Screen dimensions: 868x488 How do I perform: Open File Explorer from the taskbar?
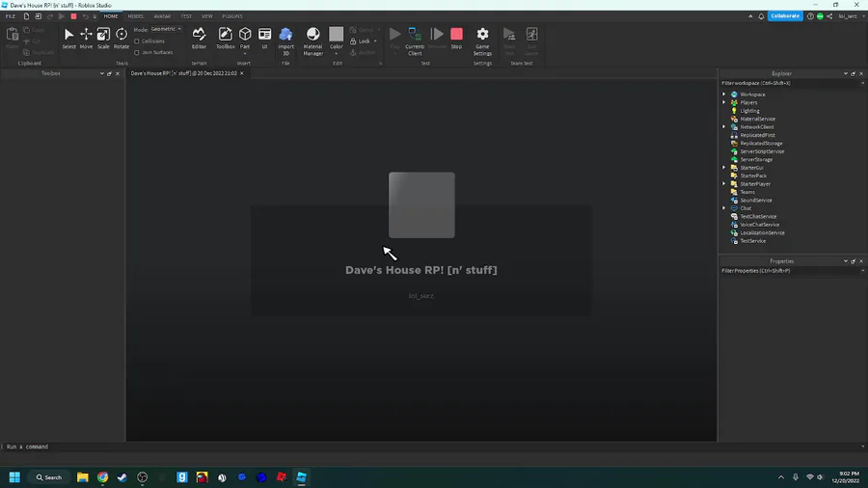pos(83,477)
